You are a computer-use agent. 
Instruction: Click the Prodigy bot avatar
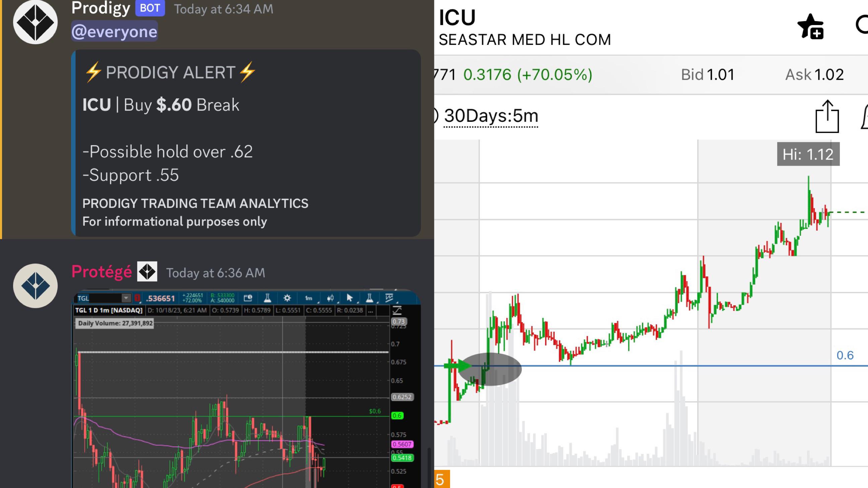click(35, 22)
